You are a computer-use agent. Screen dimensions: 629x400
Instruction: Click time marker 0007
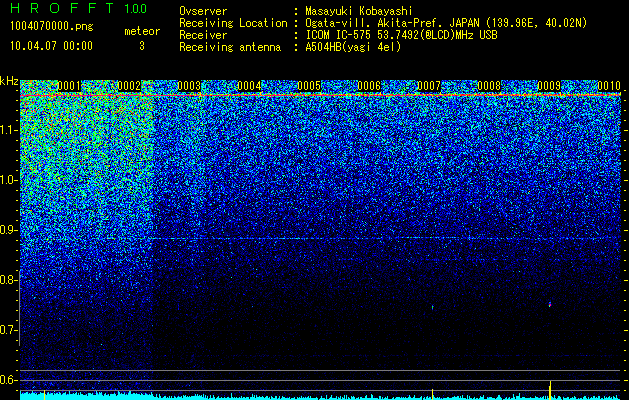[x=429, y=86]
